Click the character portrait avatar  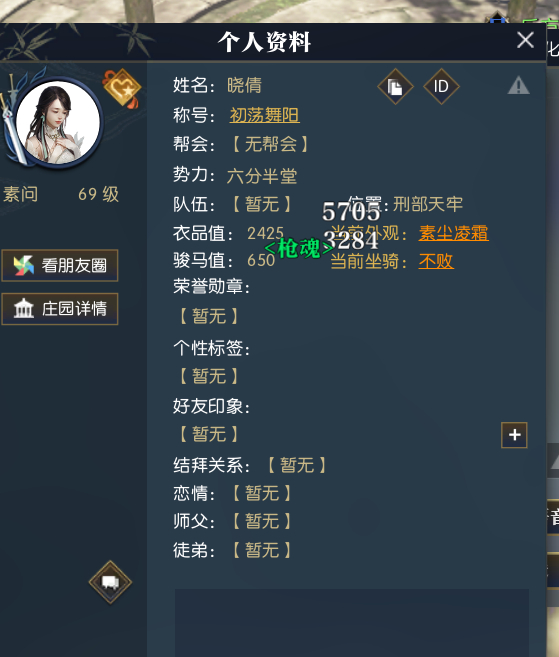pyautogui.click(x=57, y=122)
